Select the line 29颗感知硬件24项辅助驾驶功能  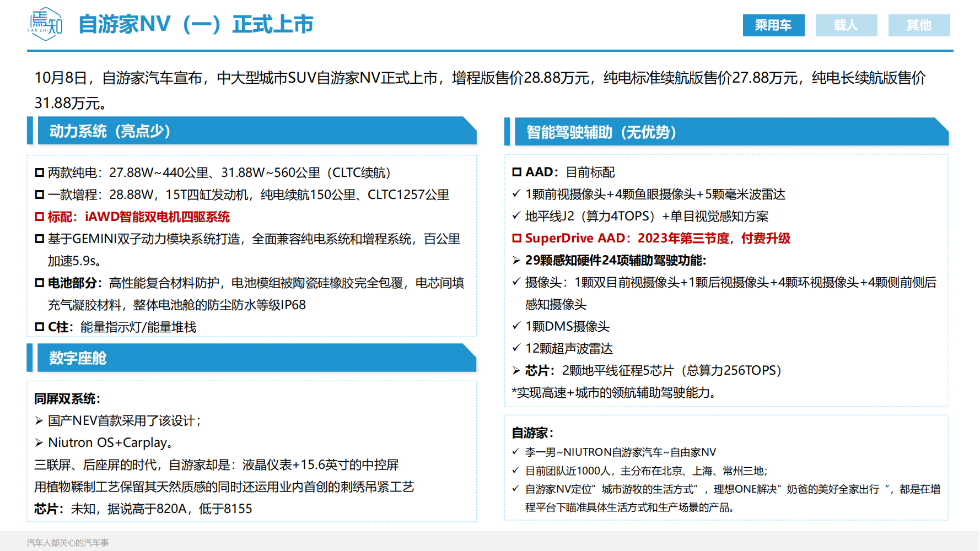coord(610,260)
